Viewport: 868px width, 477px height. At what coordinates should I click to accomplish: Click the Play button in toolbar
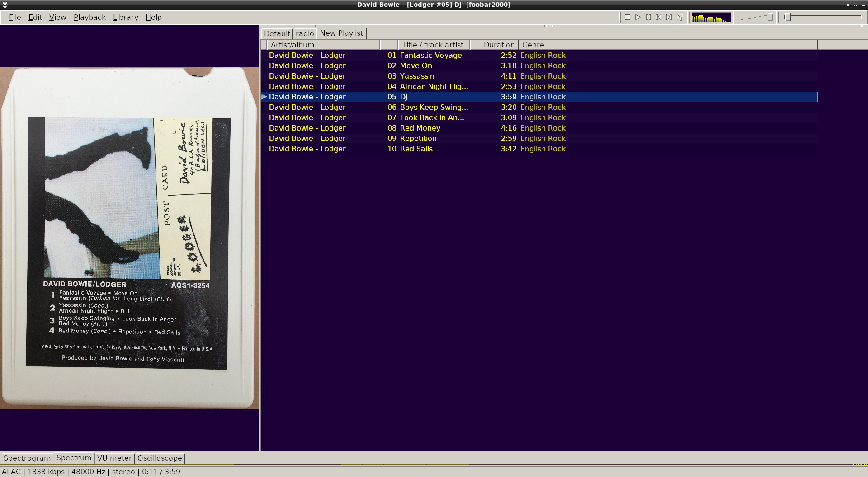click(x=638, y=17)
